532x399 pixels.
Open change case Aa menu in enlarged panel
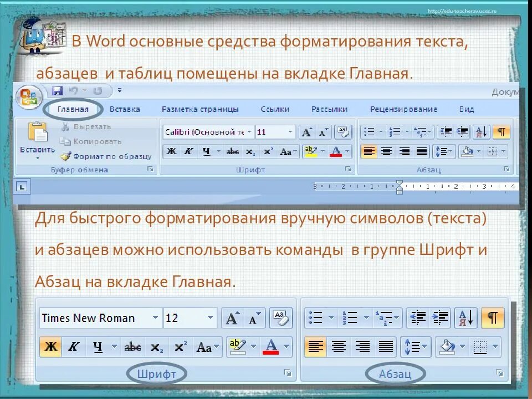tap(207, 347)
